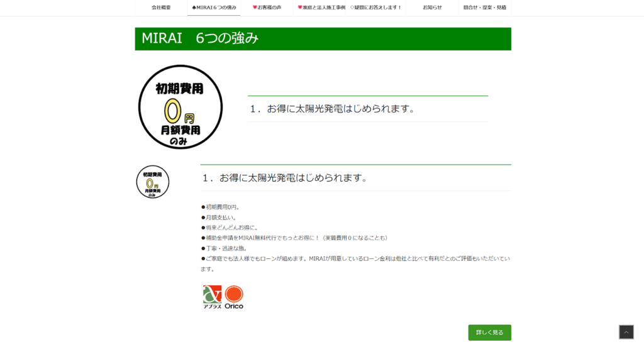Click the bullet text ●初期費用0円。
Screen dimensions: 644x347
point(221,207)
